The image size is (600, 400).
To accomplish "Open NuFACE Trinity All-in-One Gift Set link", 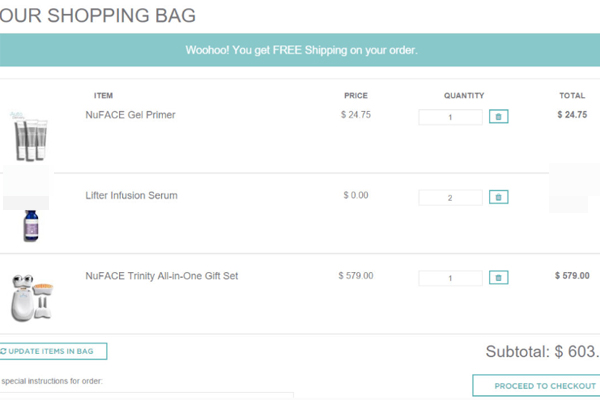I will tap(161, 275).
